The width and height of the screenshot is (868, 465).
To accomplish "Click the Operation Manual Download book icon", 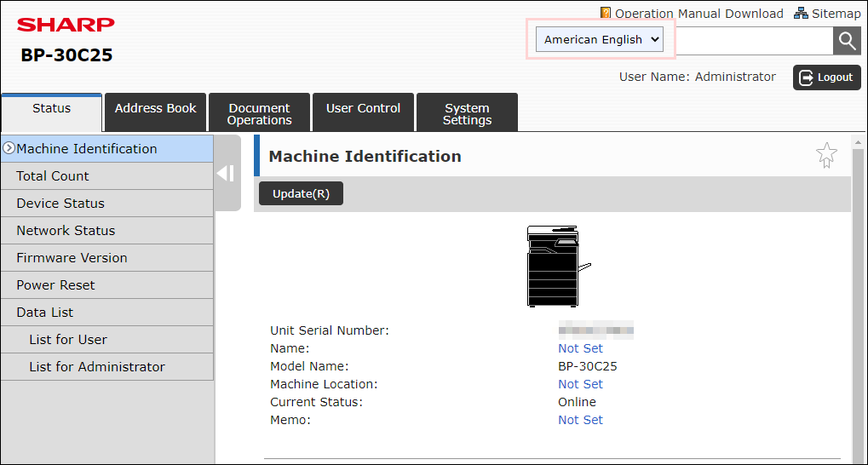I will [606, 13].
